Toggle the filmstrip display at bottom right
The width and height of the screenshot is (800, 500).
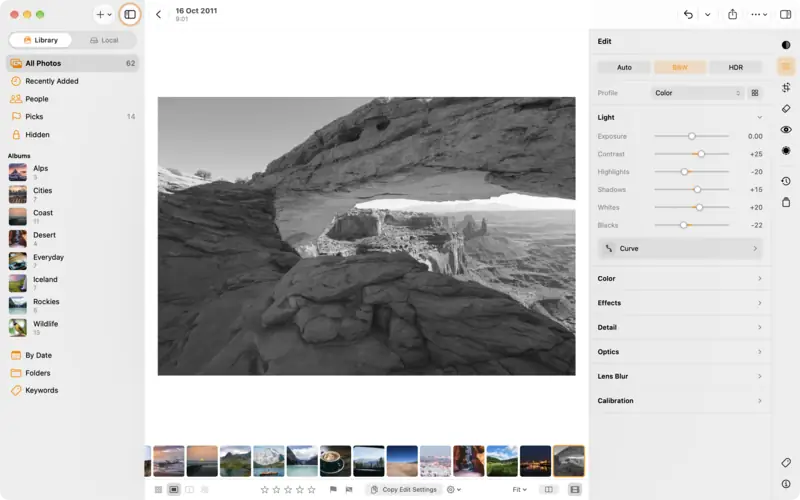tap(574, 489)
